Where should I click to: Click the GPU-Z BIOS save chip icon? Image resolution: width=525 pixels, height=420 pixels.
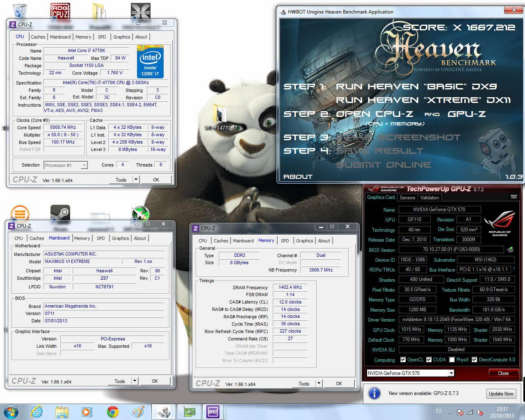[511, 249]
